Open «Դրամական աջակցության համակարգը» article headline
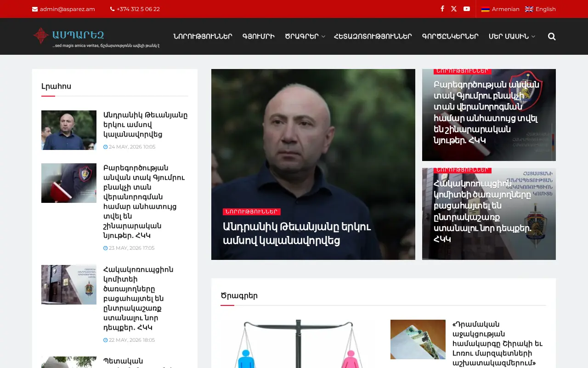The width and height of the screenshot is (588, 368). click(498, 344)
